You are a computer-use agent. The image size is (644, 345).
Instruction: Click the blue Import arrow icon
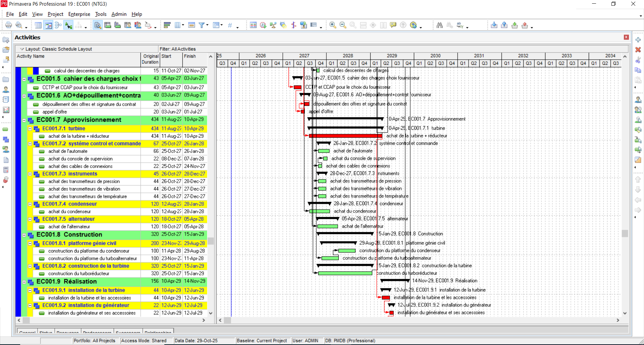click(494, 25)
